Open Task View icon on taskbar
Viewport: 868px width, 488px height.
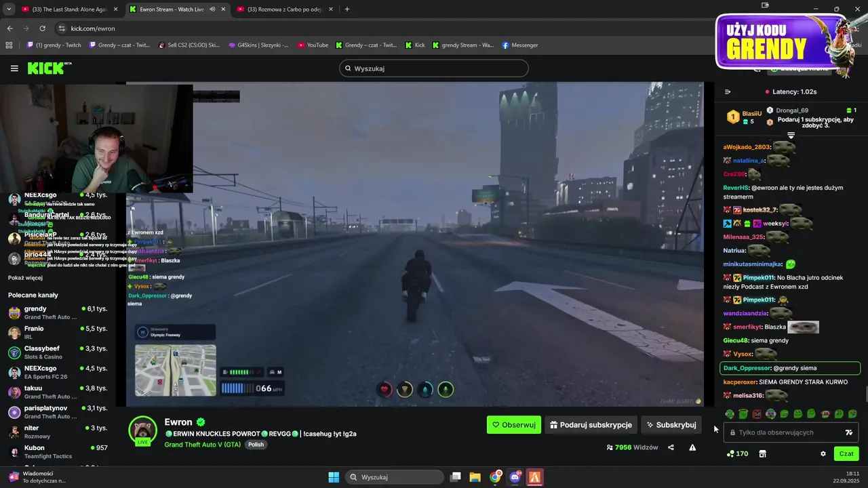455,477
